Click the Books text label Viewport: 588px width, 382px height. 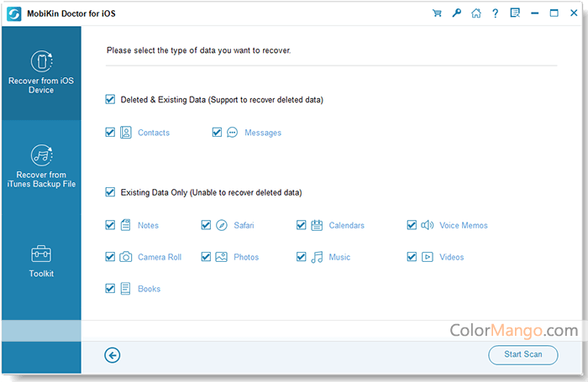point(149,289)
